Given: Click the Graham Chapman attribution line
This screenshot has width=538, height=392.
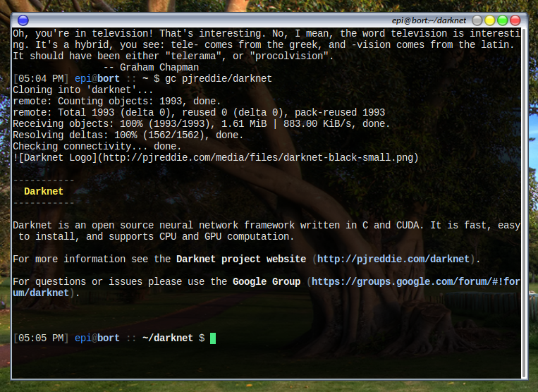Looking at the screenshot, I should pyautogui.click(x=151, y=67).
